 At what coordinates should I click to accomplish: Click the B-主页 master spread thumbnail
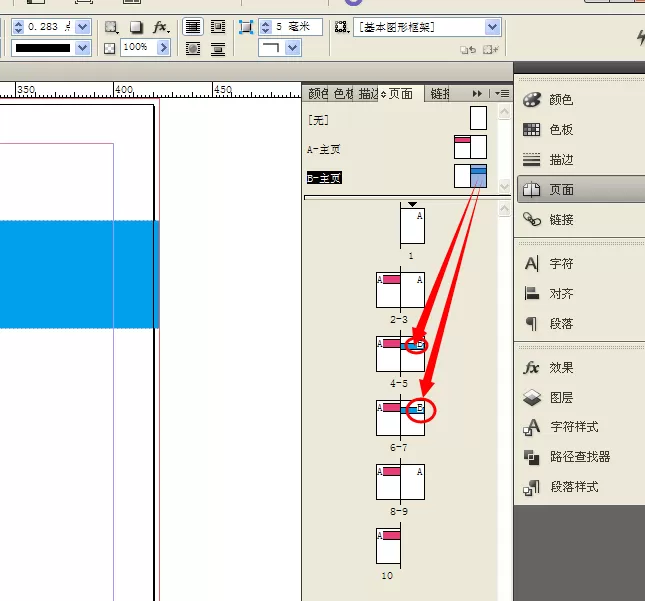click(x=470, y=176)
